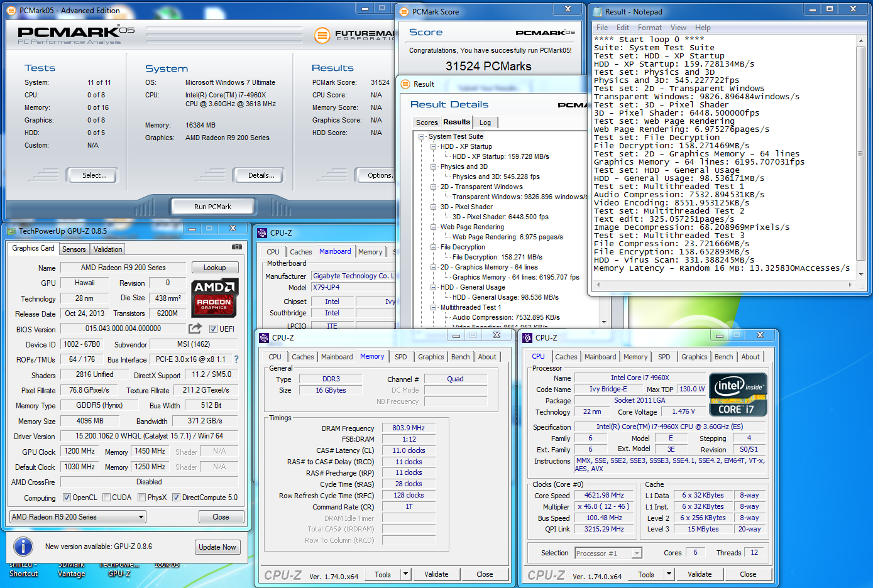Click the Run PCMark button
Image resolution: width=873 pixels, height=588 pixels.
212,206
